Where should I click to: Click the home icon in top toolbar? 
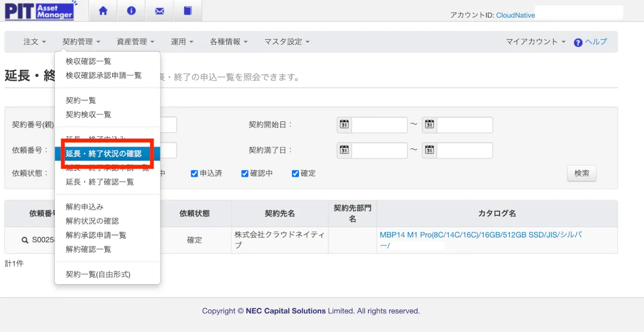[103, 11]
